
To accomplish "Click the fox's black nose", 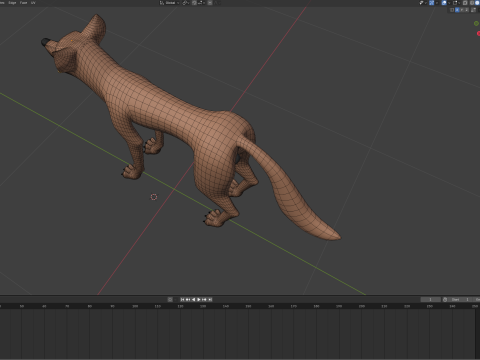I will (x=45, y=42).
